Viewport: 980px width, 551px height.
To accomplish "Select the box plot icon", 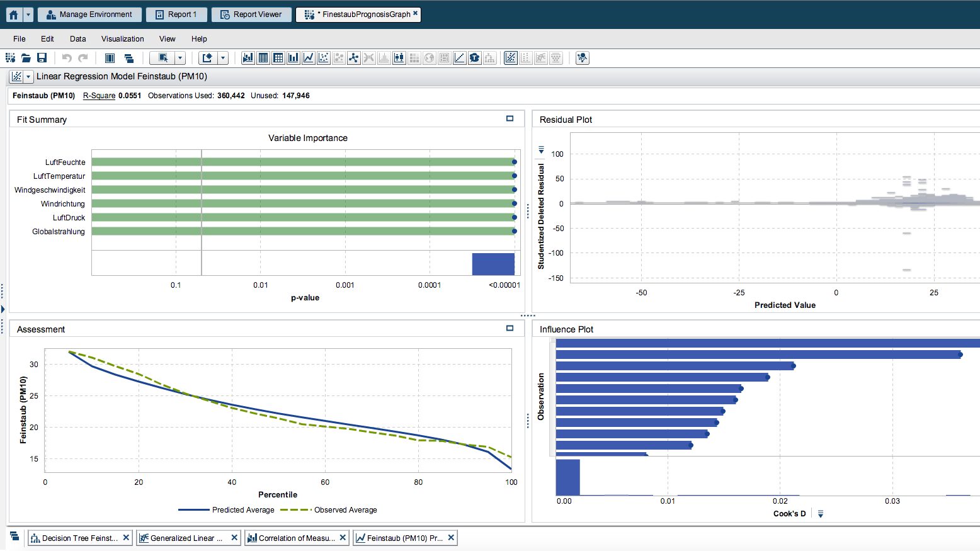I will (399, 58).
